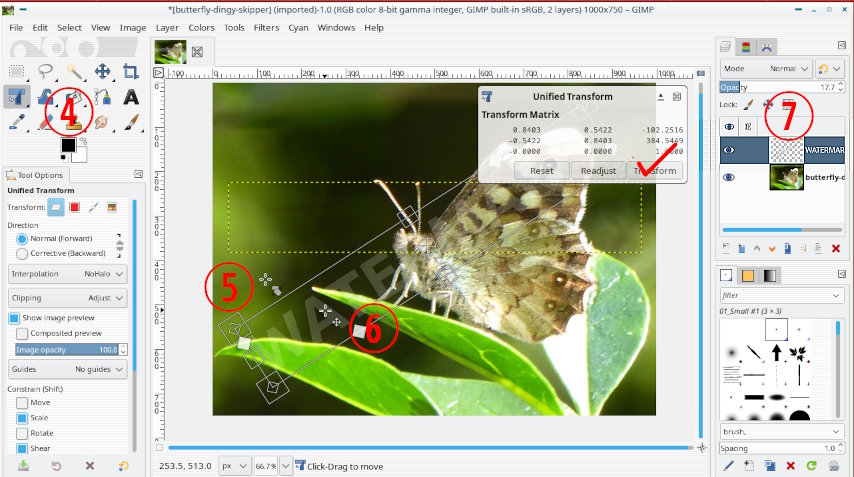The height and width of the screenshot is (477, 854).
Task: Select the Free Select lasso tool
Action: click(46, 71)
